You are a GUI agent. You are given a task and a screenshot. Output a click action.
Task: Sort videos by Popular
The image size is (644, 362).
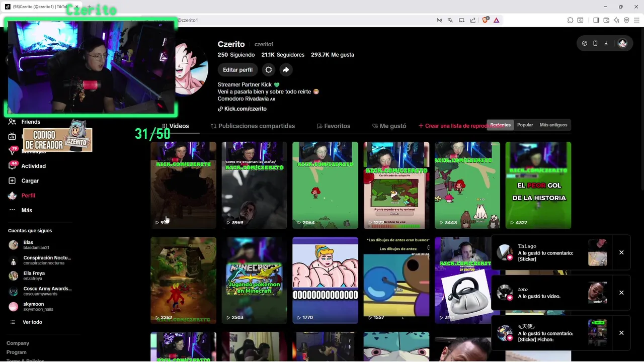coord(525,125)
